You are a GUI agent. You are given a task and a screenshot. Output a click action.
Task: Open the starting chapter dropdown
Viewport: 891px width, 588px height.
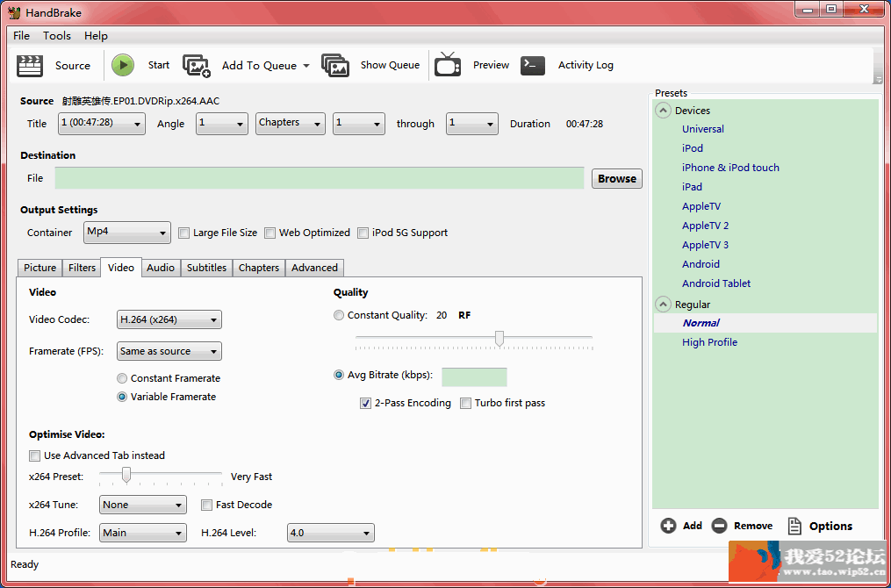358,123
